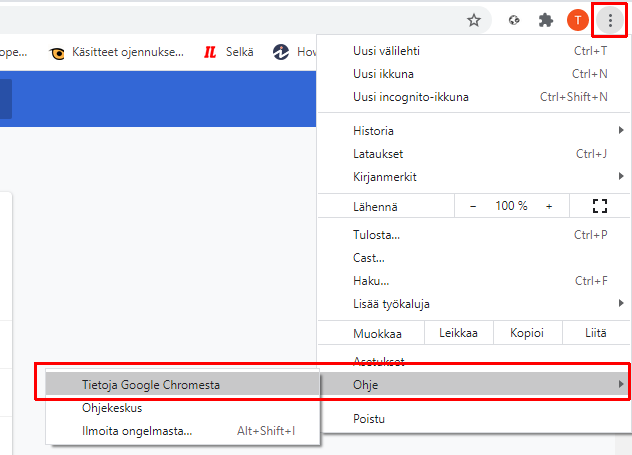The height and width of the screenshot is (455, 632).
Task: Select Tulosta from the menu
Action: pyautogui.click(x=377, y=235)
